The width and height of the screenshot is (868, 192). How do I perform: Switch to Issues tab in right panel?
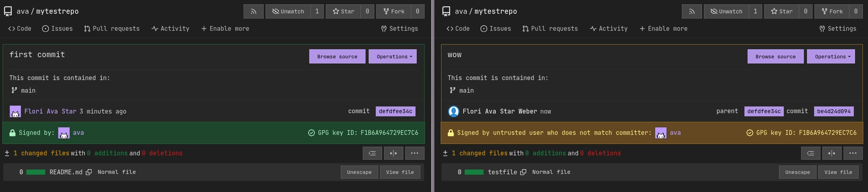pos(496,28)
